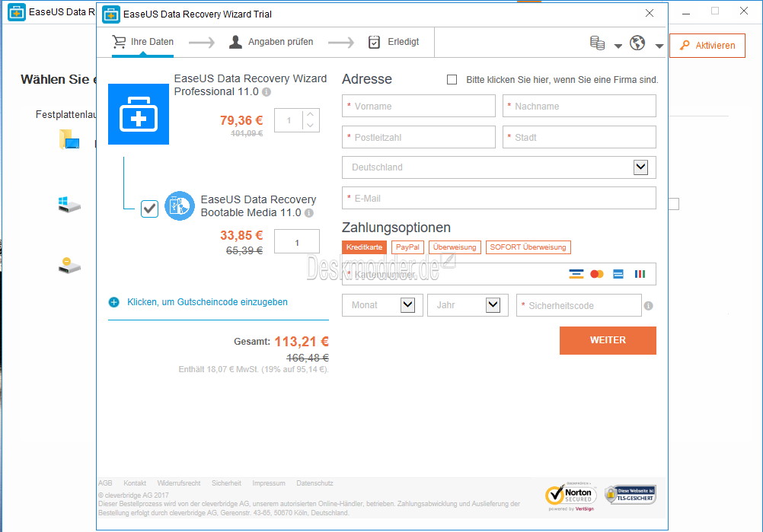763x532 pixels.
Task: Focus the Postleitzahl input field
Action: coord(419,137)
